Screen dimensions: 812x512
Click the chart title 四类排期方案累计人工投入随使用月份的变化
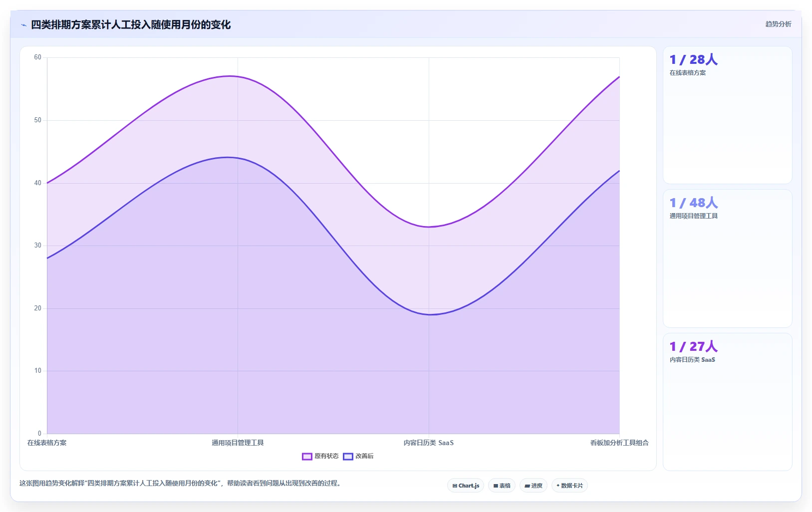tap(131, 25)
